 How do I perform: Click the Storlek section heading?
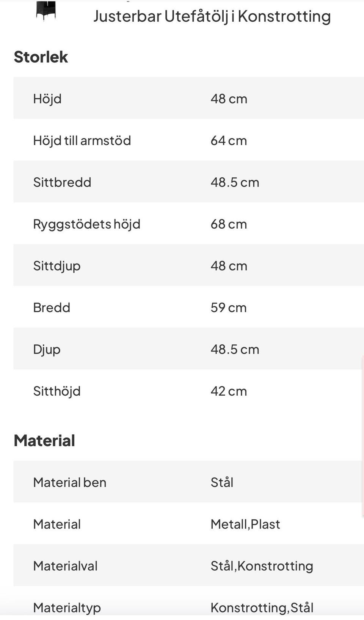click(41, 57)
